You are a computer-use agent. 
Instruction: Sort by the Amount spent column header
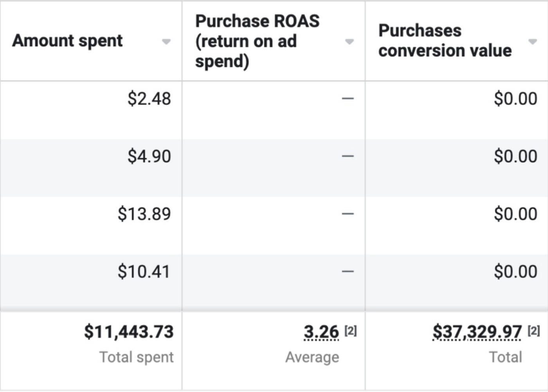click(x=67, y=41)
